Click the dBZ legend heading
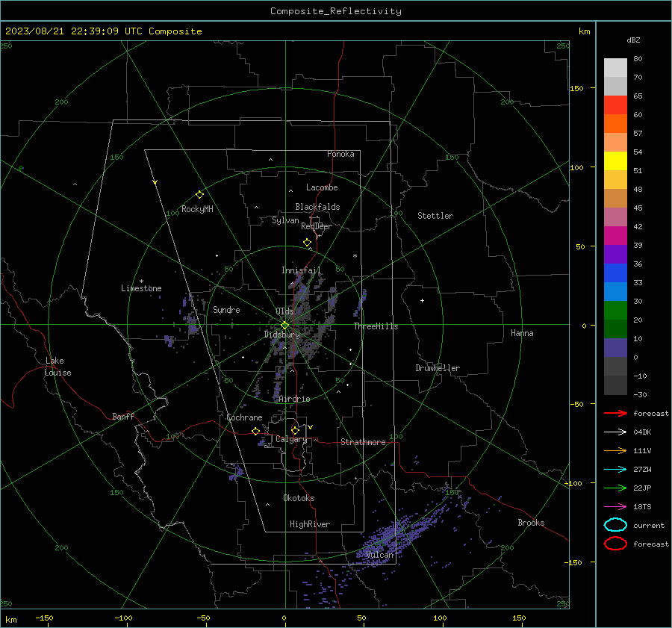 point(633,40)
